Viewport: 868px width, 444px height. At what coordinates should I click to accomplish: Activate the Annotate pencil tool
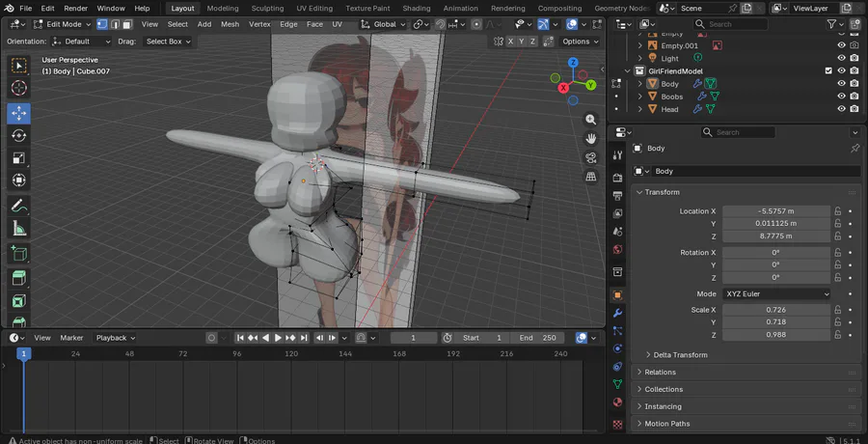click(19, 206)
